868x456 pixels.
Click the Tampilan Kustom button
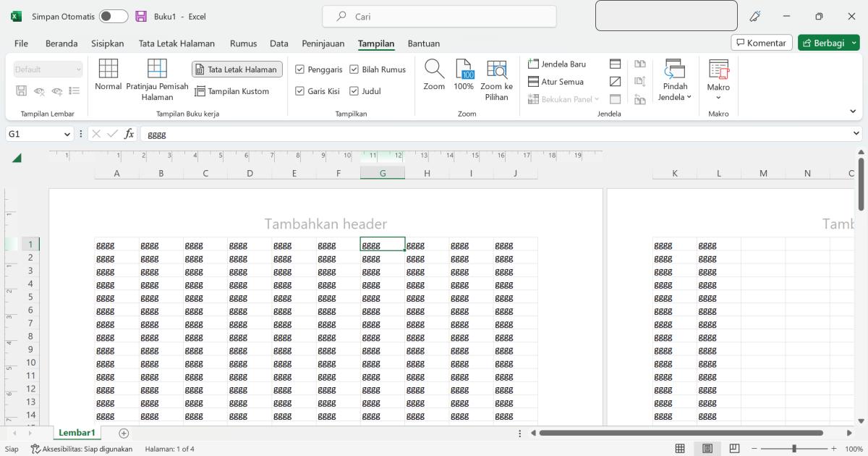tap(231, 91)
